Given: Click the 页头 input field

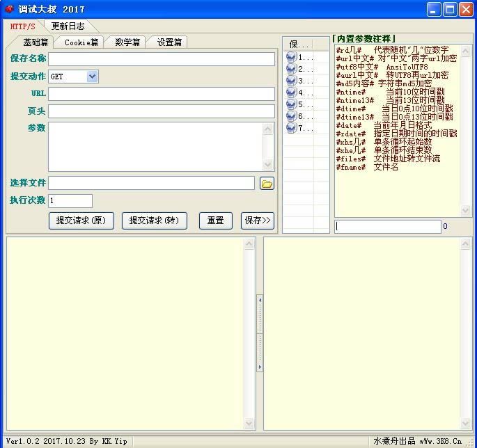Looking at the screenshot, I should point(162,111).
